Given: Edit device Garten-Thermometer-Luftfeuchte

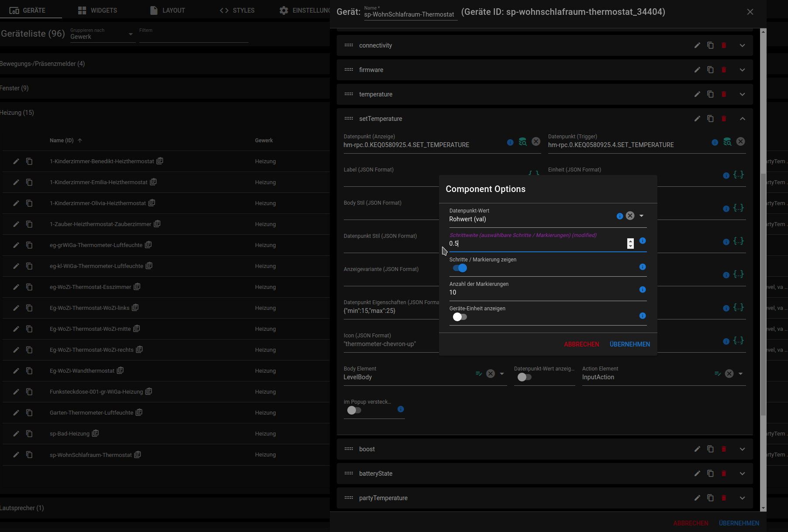Looking at the screenshot, I should coord(16,413).
